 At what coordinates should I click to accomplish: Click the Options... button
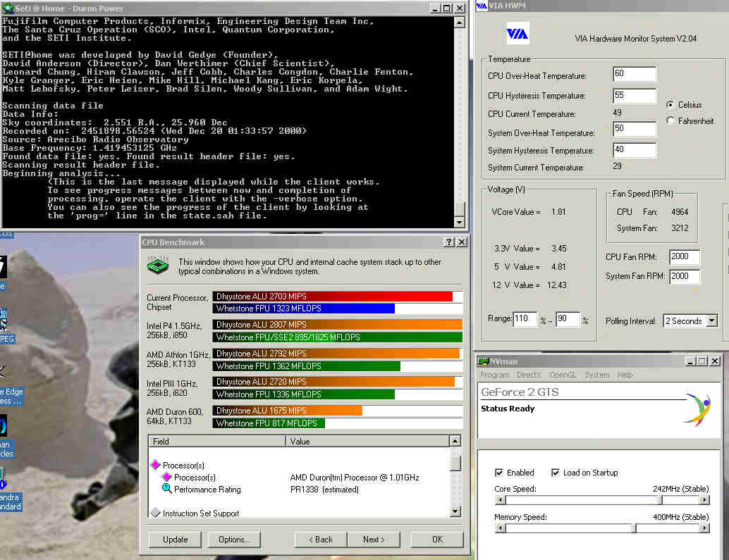click(x=233, y=540)
